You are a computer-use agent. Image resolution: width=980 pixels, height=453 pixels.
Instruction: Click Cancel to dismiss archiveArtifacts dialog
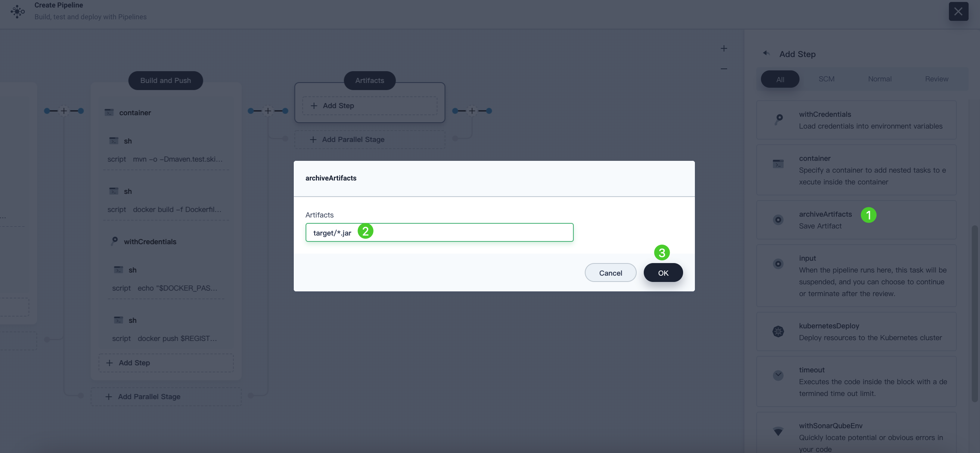(610, 273)
